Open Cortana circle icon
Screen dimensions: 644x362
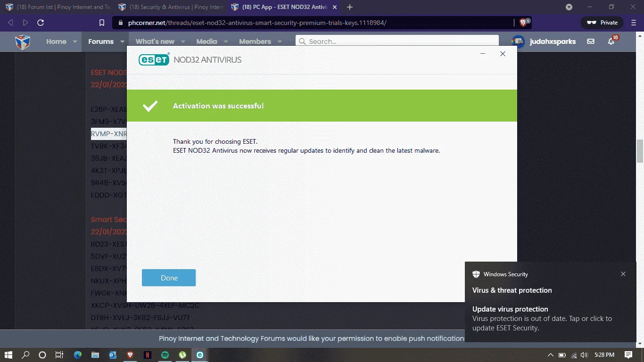click(42, 355)
